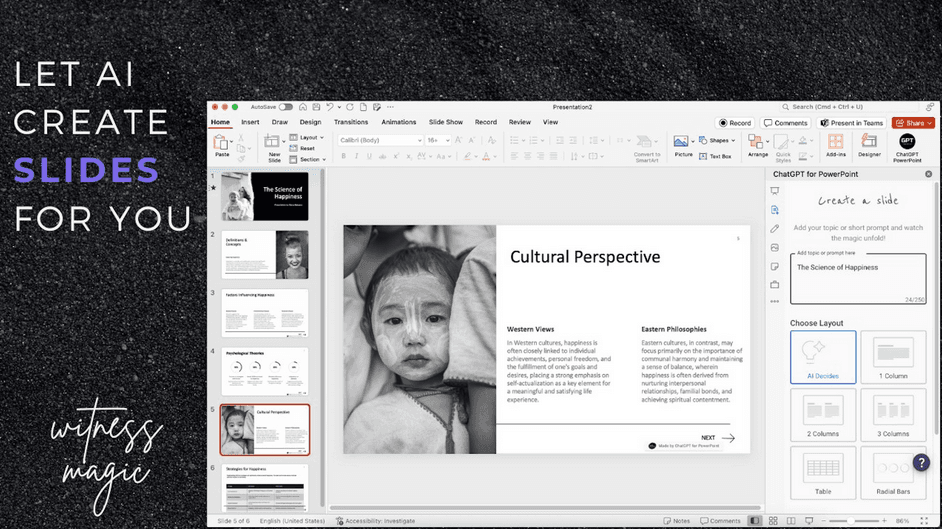Insert a Text Box
The image size is (942, 529).
[x=715, y=156]
